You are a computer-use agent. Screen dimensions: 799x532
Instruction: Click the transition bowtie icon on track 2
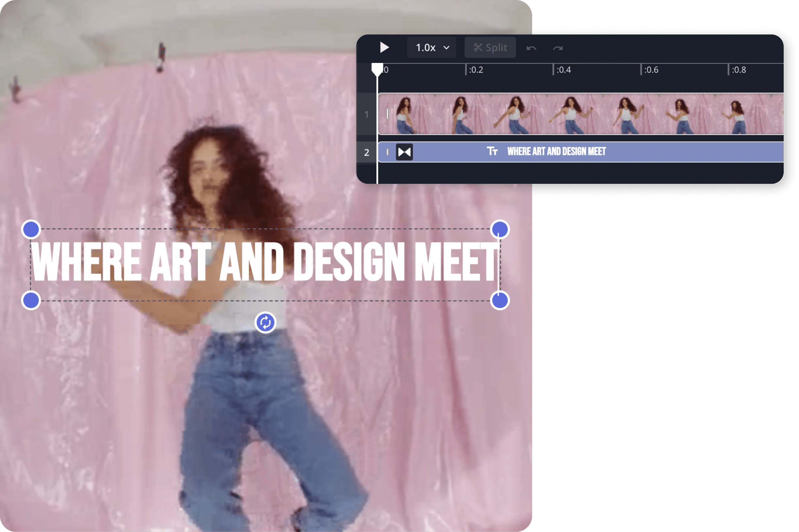pyautogui.click(x=404, y=152)
